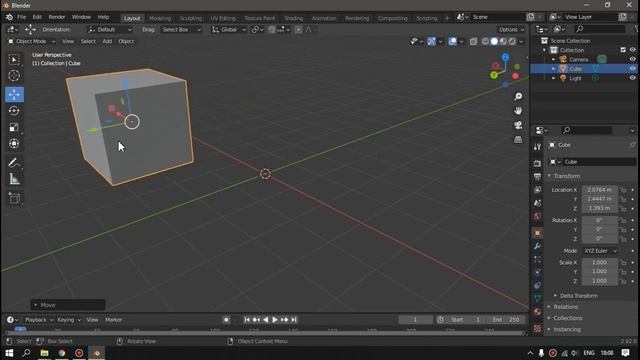Switch to the Modeling workspace tab

tap(160, 18)
